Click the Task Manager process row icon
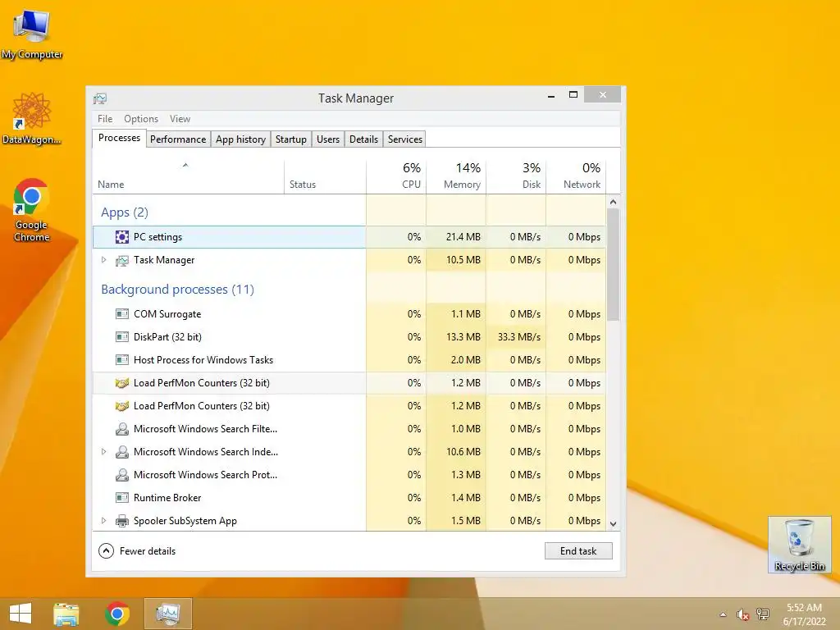 pos(122,260)
